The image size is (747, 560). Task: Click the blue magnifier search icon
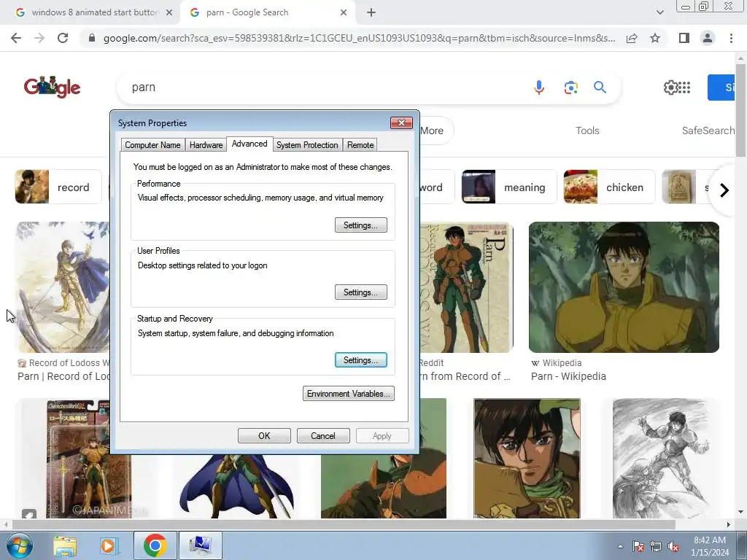coord(600,87)
